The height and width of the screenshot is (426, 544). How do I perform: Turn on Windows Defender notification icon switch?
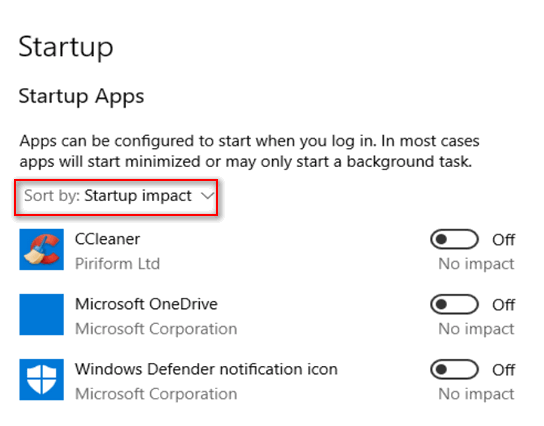[454, 369]
